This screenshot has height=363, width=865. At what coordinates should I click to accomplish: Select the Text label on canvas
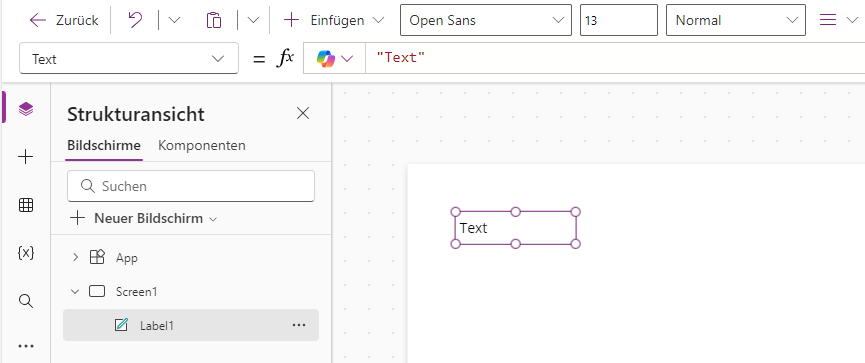click(x=515, y=228)
